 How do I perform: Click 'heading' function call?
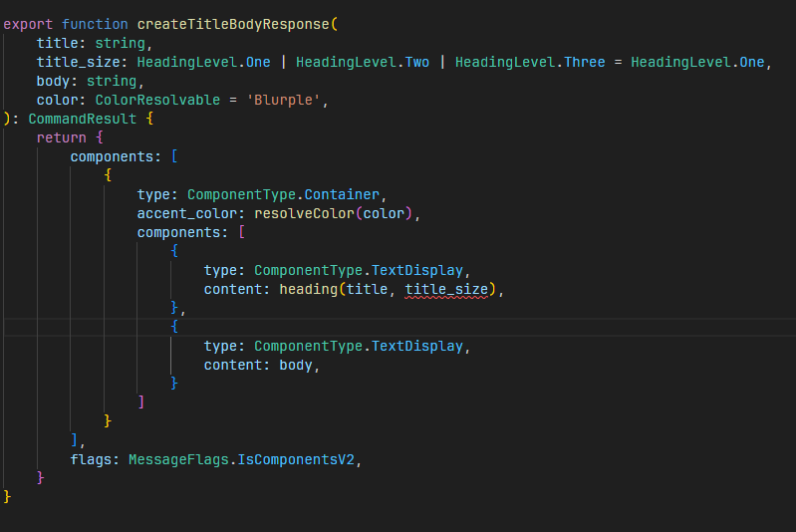[x=309, y=289]
